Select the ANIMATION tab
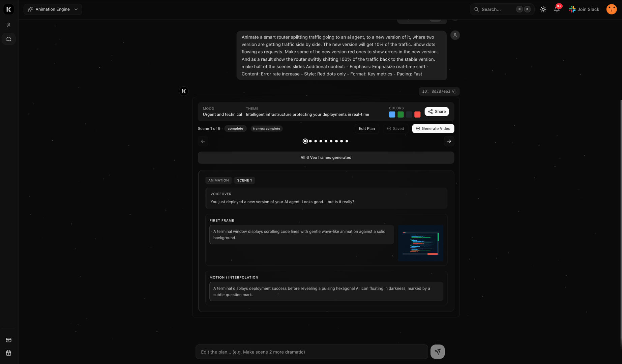This screenshot has width=622, height=364. (x=218, y=180)
